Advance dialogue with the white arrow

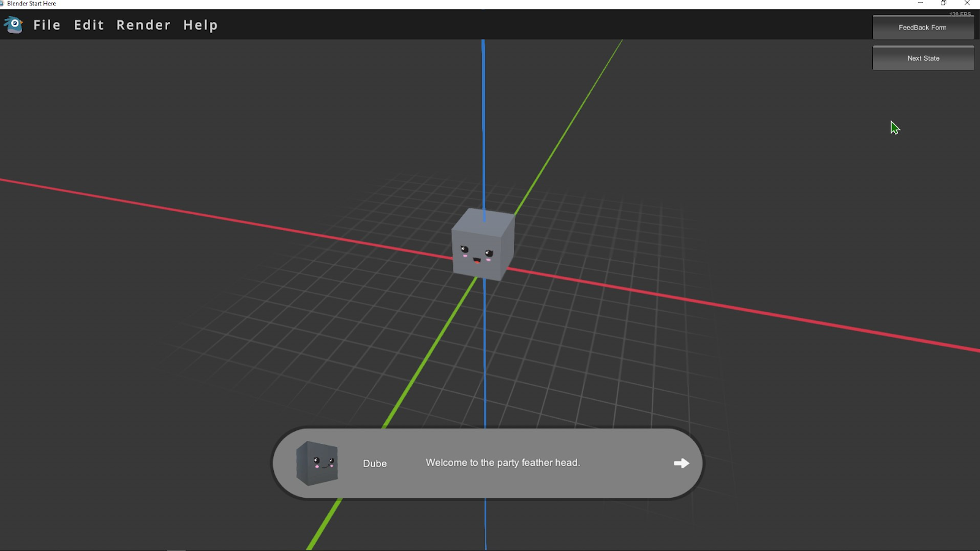point(681,463)
